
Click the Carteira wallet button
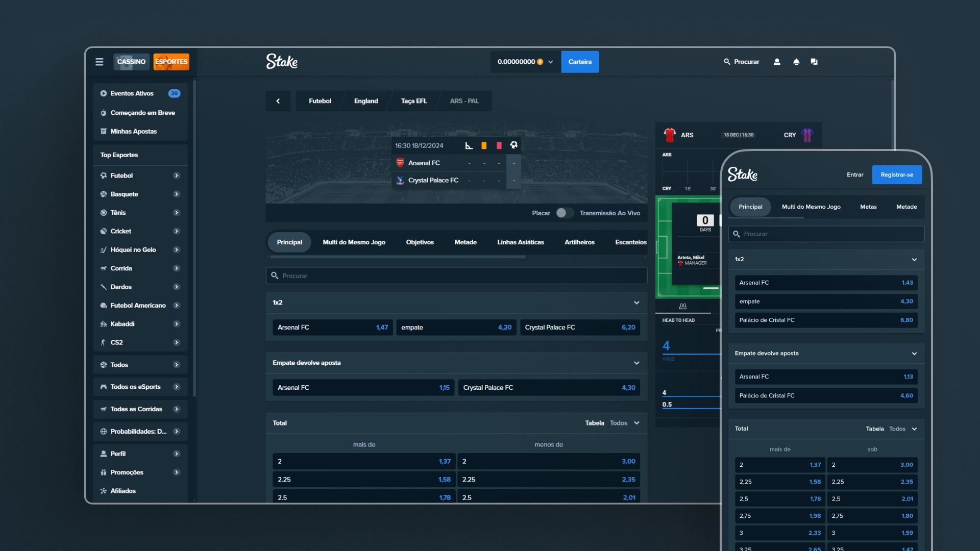click(x=580, y=62)
